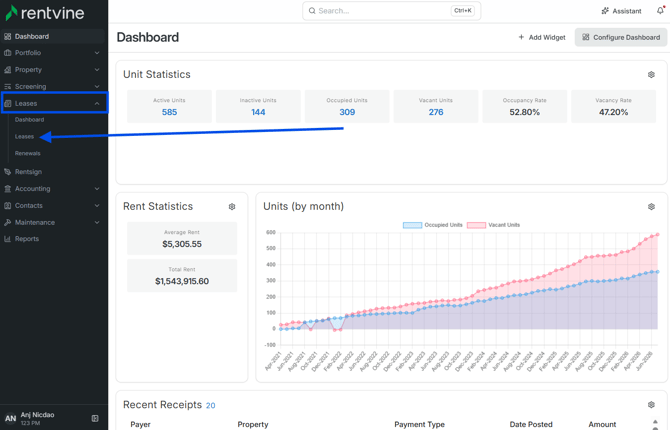Toggle Vacant Units legend series in chart
Viewport: 670px width, 430px height.
(x=494, y=225)
